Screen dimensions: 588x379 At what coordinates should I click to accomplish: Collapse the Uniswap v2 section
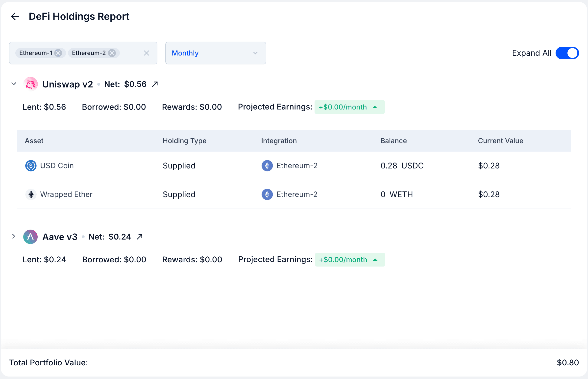tap(14, 84)
